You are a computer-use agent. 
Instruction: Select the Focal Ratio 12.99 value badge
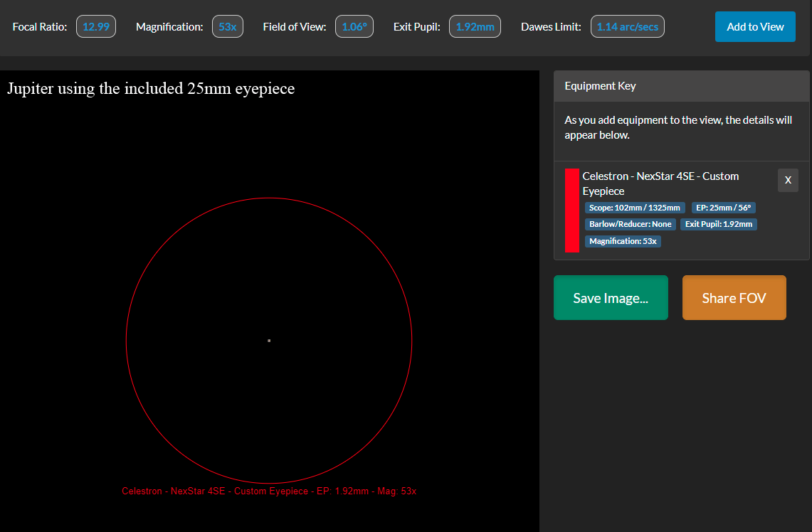(96, 27)
